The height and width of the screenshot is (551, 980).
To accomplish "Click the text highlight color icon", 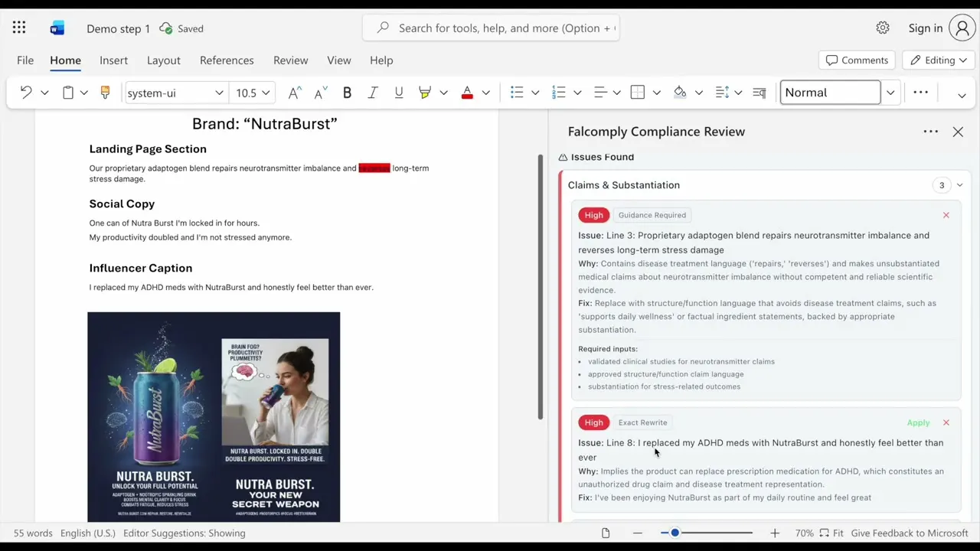I will point(425,93).
